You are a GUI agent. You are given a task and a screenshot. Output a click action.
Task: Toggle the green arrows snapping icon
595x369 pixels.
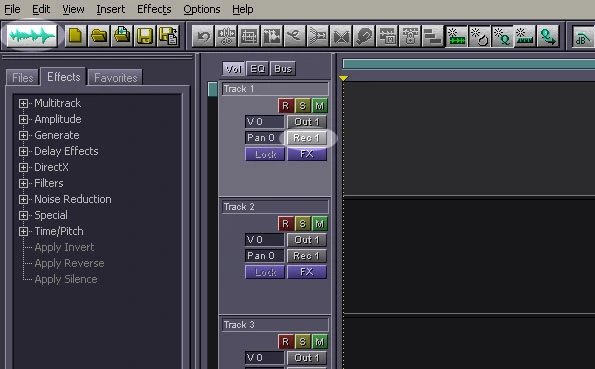(456, 36)
